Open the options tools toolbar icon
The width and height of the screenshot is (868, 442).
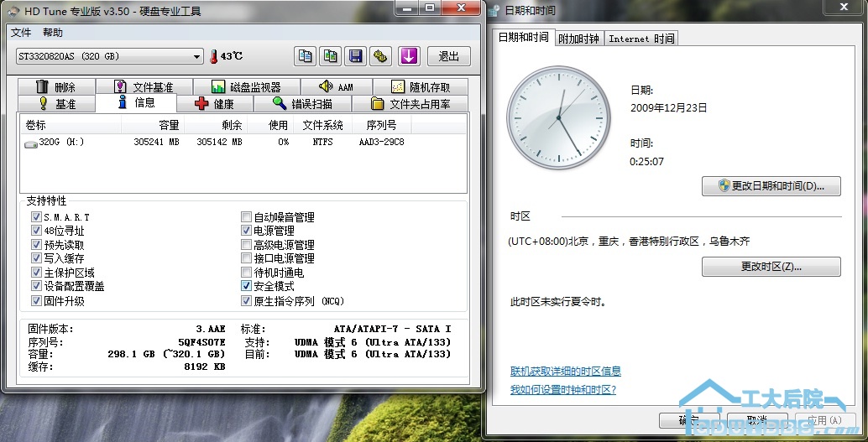(381, 56)
